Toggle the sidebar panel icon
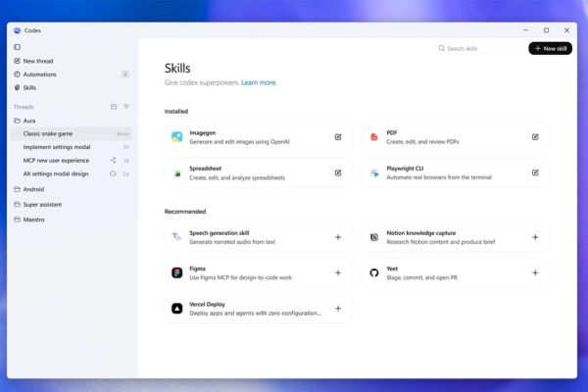 tap(18, 47)
